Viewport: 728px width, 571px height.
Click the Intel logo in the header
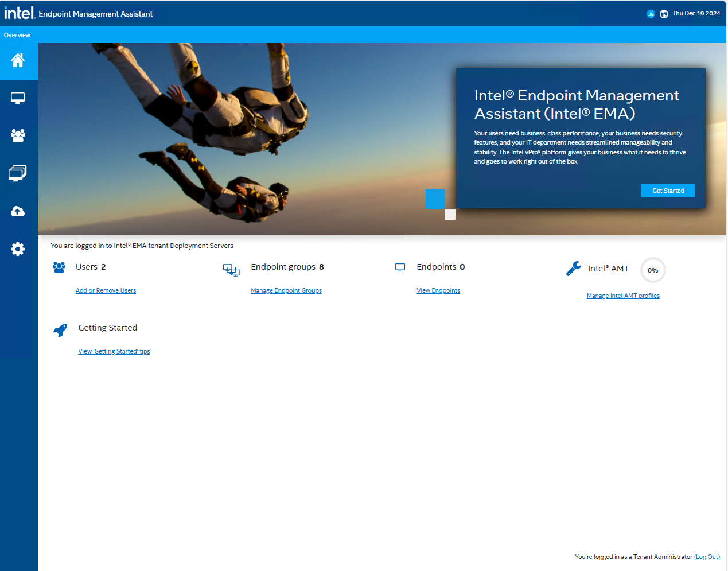[20, 13]
